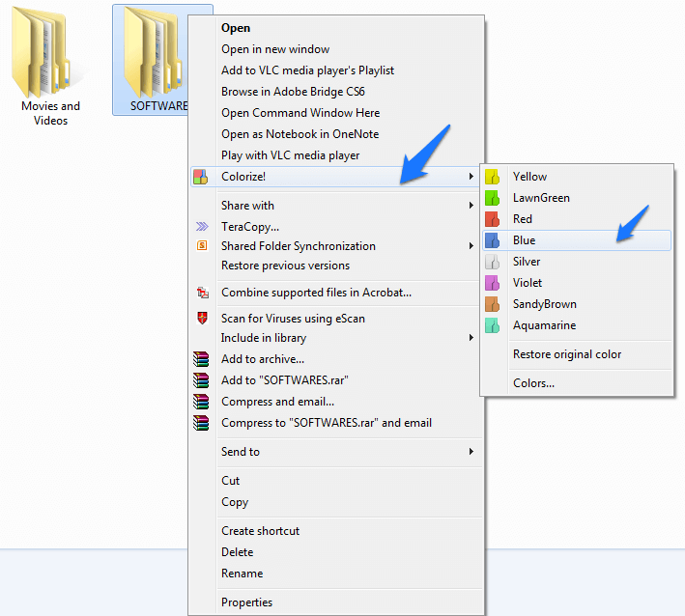Select Add to "SOFTWARES.rar"

[336, 380]
